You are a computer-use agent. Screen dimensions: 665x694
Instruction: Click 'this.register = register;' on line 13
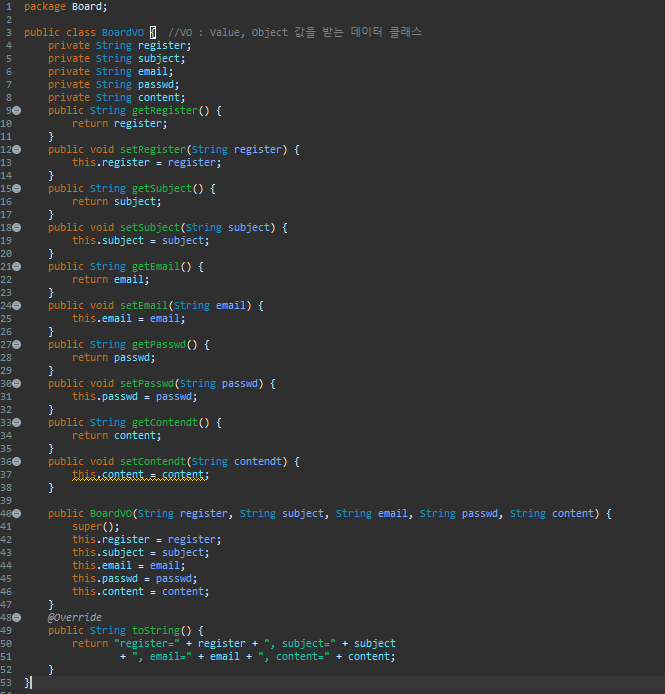pos(147,163)
